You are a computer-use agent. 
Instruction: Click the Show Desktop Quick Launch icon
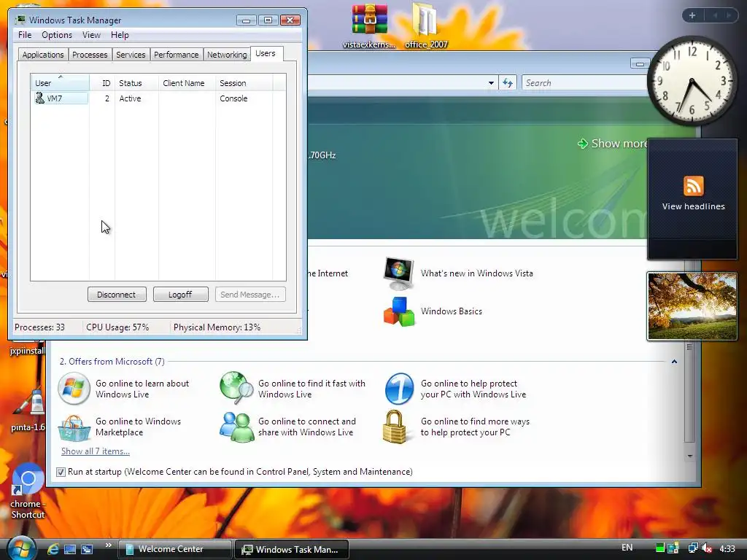pyautogui.click(x=70, y=549)
